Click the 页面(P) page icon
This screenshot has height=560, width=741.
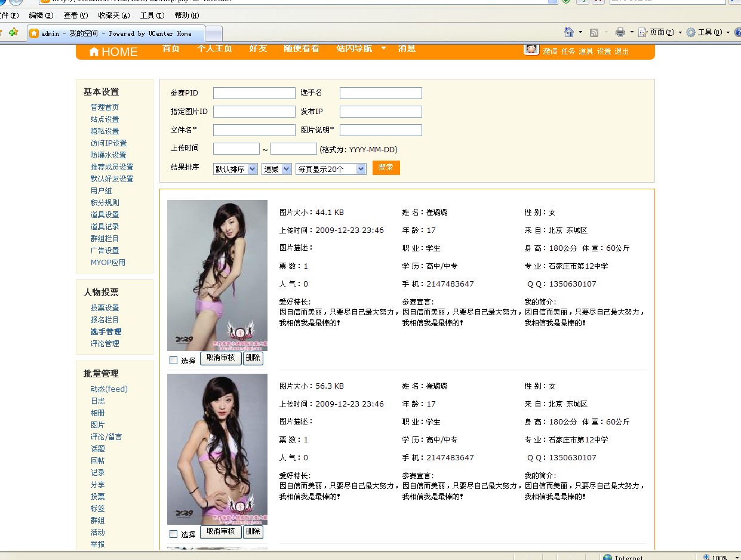(643, 32)
